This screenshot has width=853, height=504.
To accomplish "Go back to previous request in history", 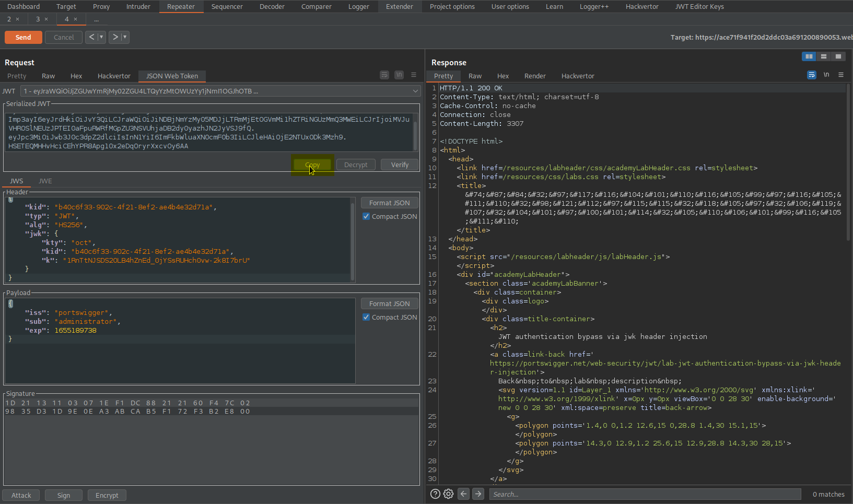I will (x=91, y=37).
